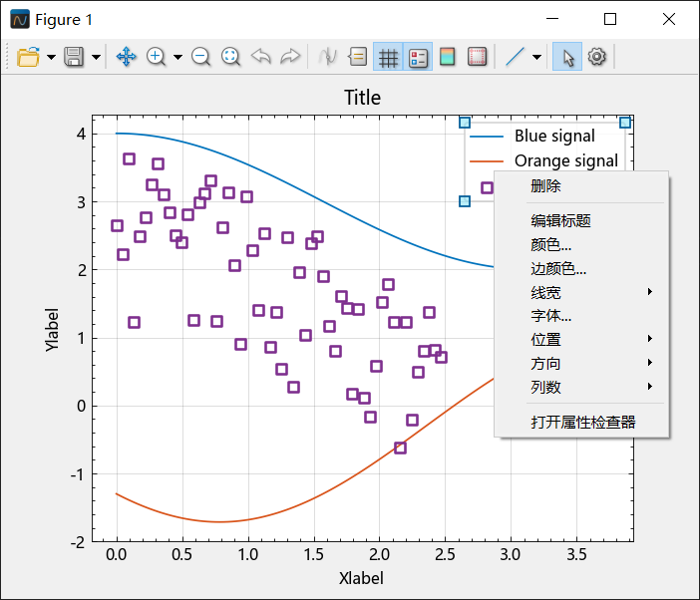Click the Zoom Out magnifier icon
Screen dimensions: 700x600
(200, 57)
